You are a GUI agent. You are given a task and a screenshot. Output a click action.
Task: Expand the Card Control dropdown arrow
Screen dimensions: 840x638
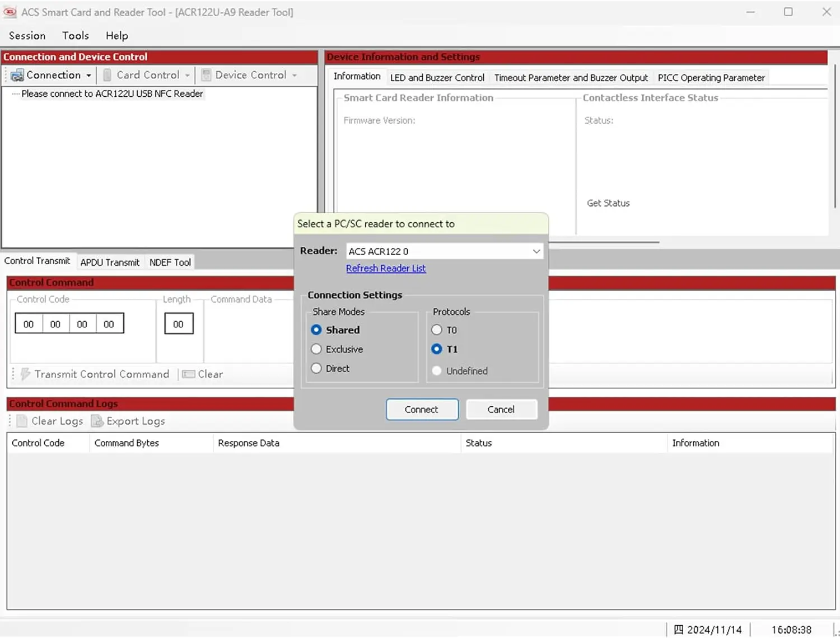(187, 75)
